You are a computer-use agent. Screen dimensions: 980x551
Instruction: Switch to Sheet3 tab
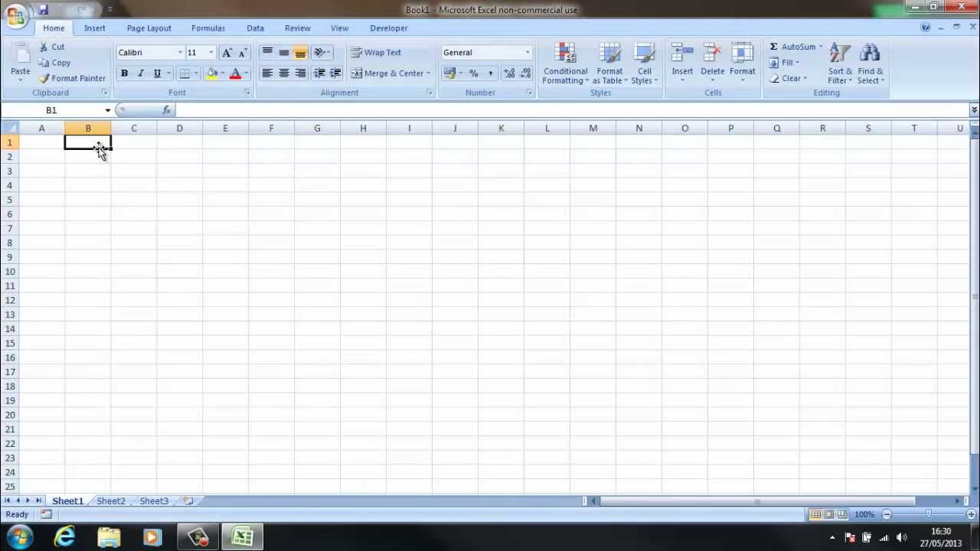tap(154, 501)
